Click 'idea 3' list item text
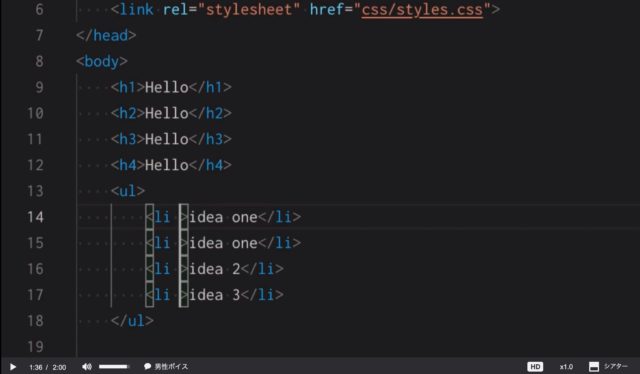640x374 pixels. tap(215, 295)
